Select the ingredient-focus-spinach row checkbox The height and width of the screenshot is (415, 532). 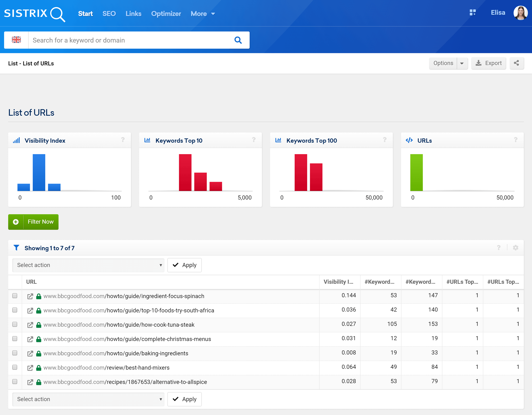[15, 296]
